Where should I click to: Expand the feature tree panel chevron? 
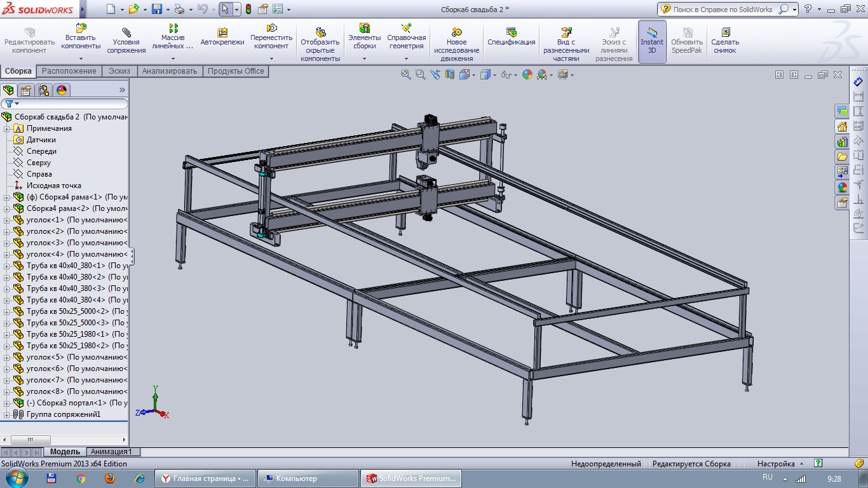(x=122, y=90)
